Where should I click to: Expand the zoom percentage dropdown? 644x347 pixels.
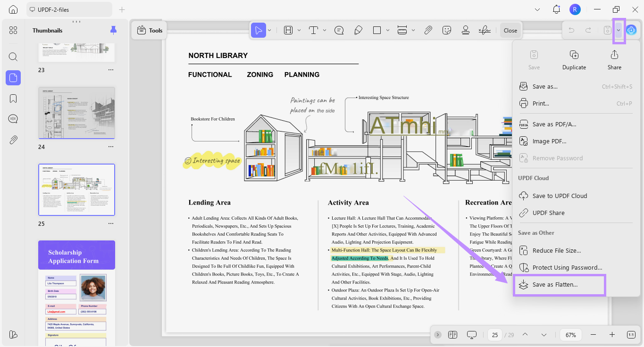[x=571, y=335]
